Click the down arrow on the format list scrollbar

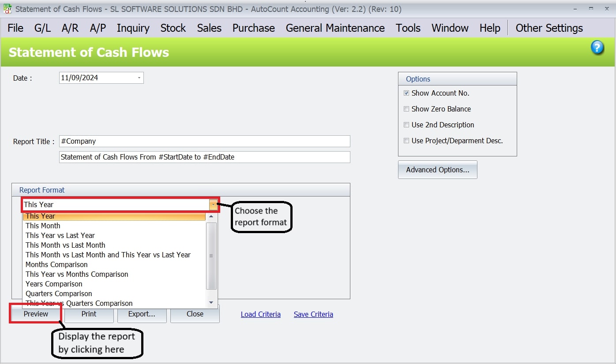click(x=211, y=302)
